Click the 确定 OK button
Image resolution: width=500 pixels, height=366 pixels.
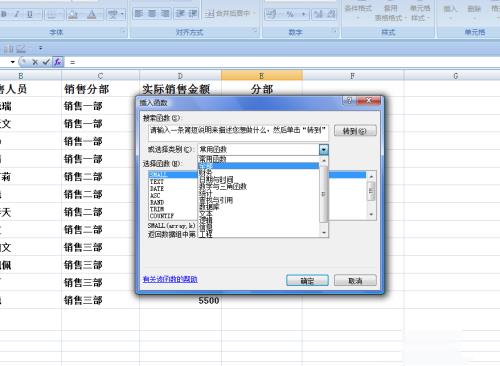(307, 281)
